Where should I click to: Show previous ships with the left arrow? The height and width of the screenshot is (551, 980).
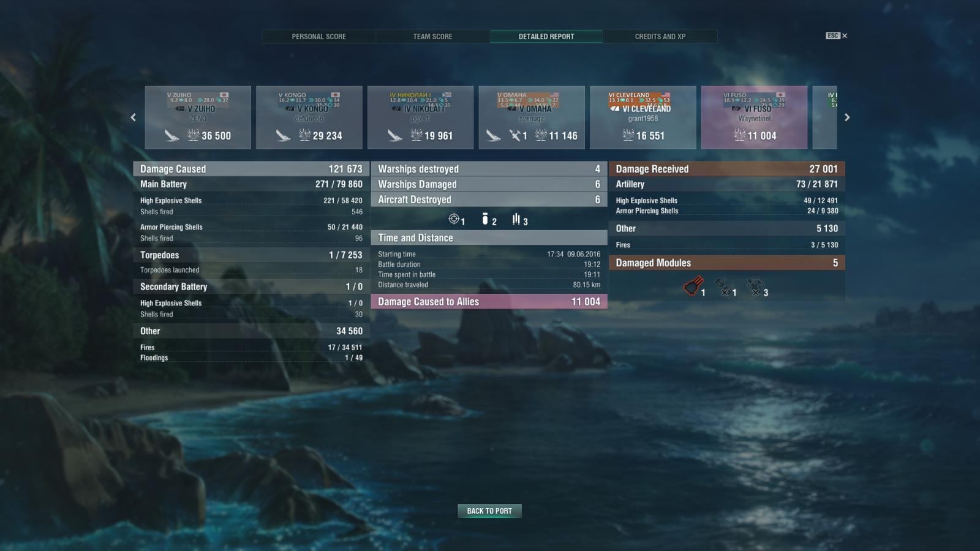tap(134, 117)
